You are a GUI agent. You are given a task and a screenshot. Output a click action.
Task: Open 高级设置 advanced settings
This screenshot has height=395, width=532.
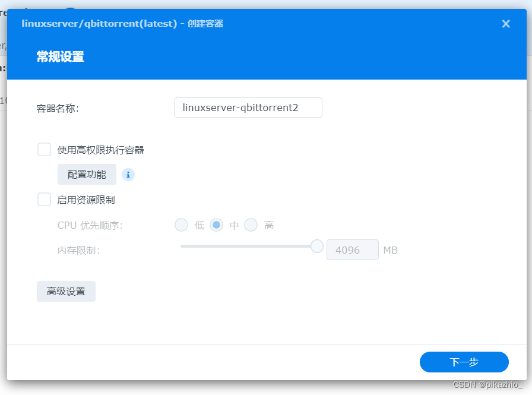point(66,291)
